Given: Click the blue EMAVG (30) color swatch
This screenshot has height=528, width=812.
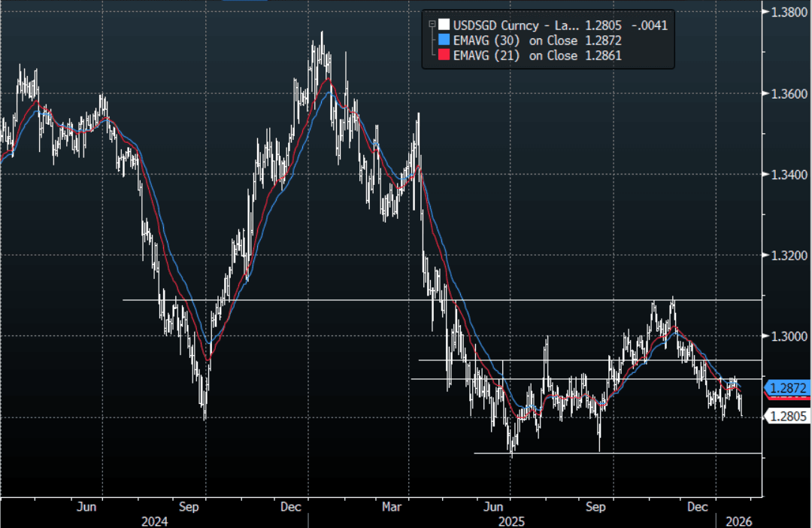Looking at the screenshot, I should tap(444, 41).
